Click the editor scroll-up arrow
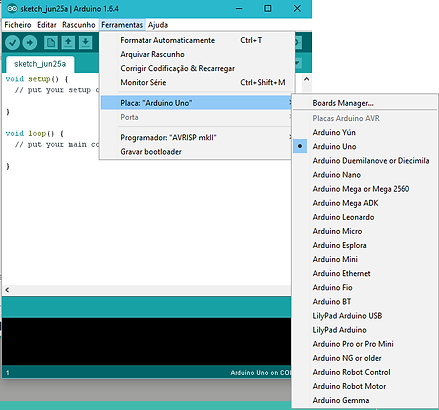The height and width of the screenshot is (410, 439). [307, 79]
